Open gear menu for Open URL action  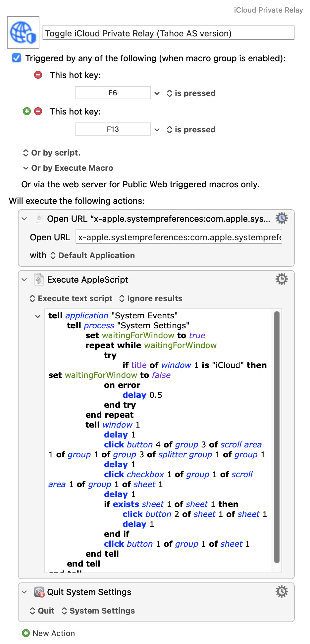pos(282,218)
